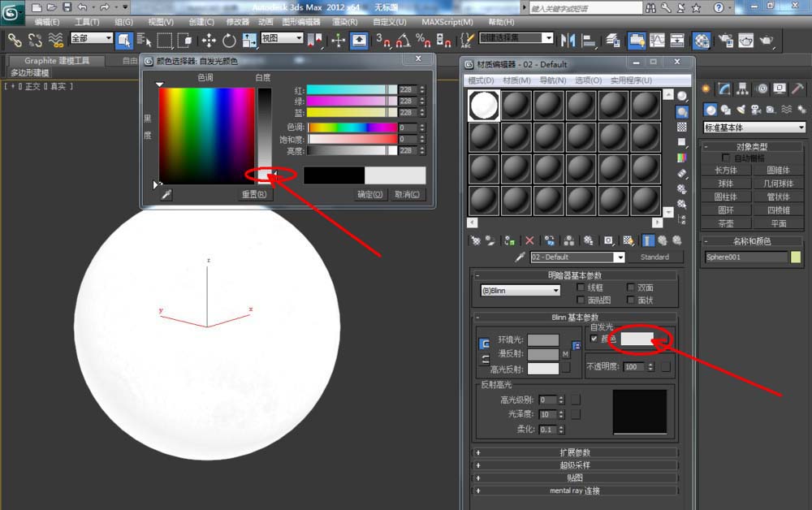Enable the 双面 two-sided checkbox

point(630,287)
